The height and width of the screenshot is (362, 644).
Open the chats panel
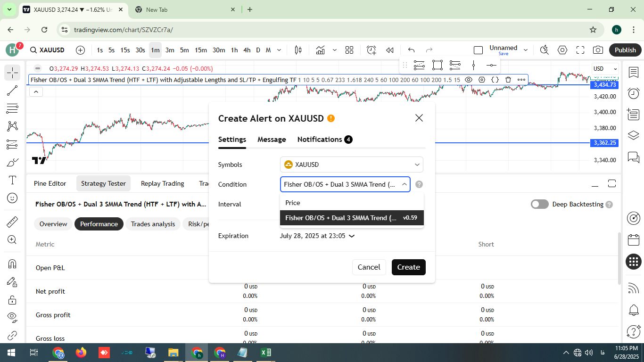click(634, 156)
